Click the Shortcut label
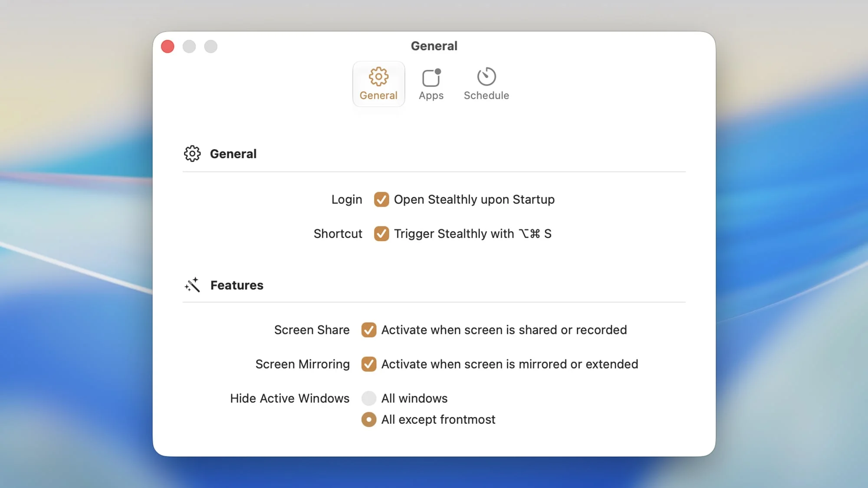Viewport: 868px width, 488px height. click(x=338, y=234)
